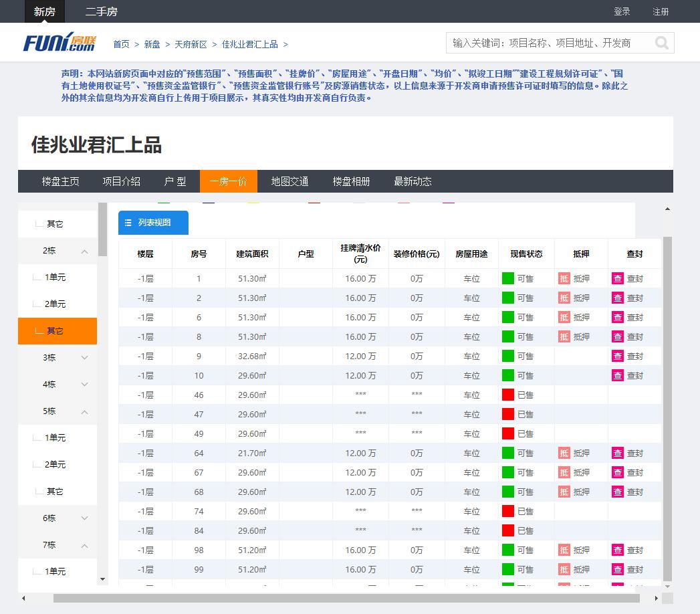Click green status swatch for room 2
This screenshot has height=614, width=700.
(508, 298)
